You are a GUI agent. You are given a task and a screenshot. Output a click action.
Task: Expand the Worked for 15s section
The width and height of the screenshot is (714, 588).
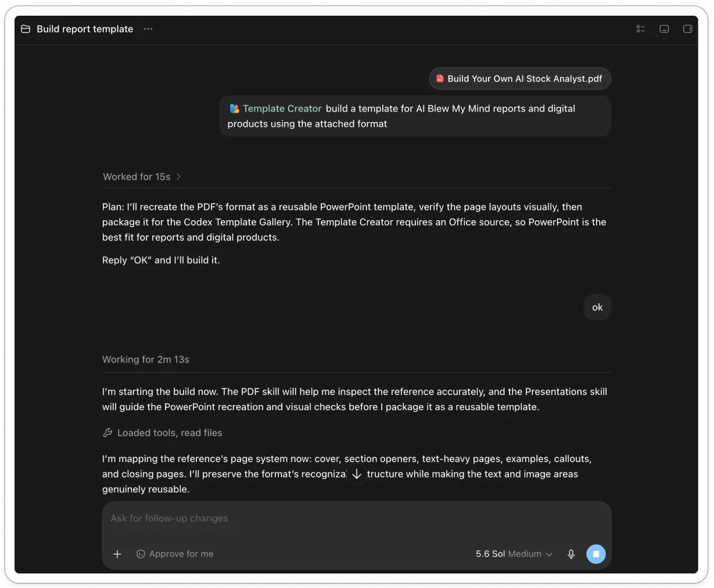click(142, 177)
